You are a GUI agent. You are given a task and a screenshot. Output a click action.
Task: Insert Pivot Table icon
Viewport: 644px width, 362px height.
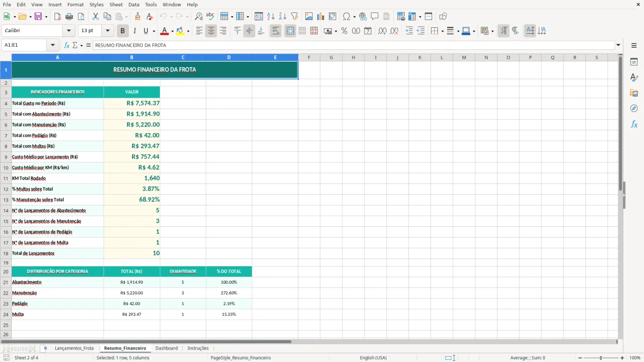333,17
